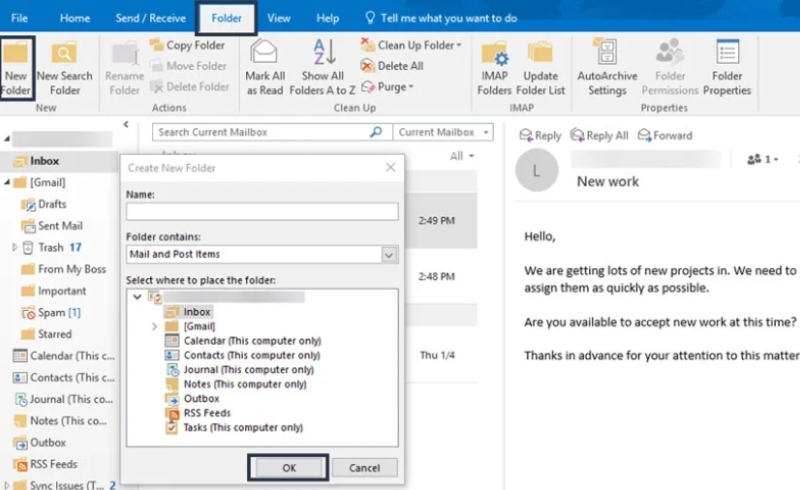Collapse the [Gmail] folder in sidebar
Screen dimensions: 800x490
(x=7, y=182)
